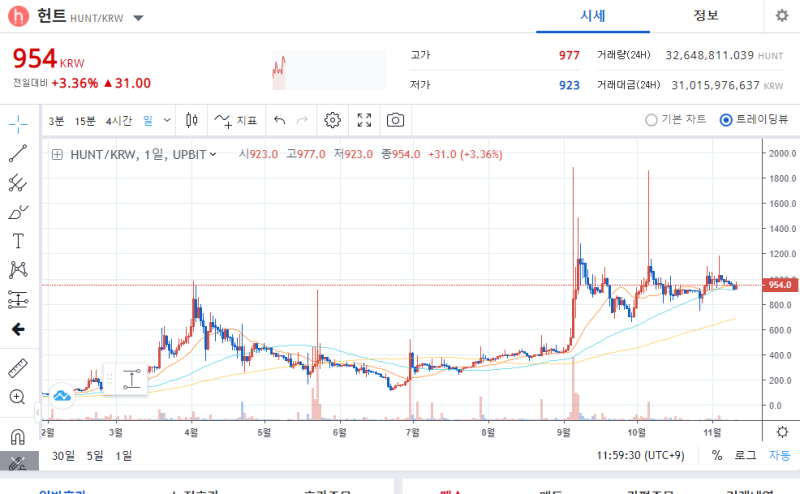Expand the HUNT/KRW, 1일, UPBIT legend chevron
800x494 pixels.
click(x=213, y=155)
